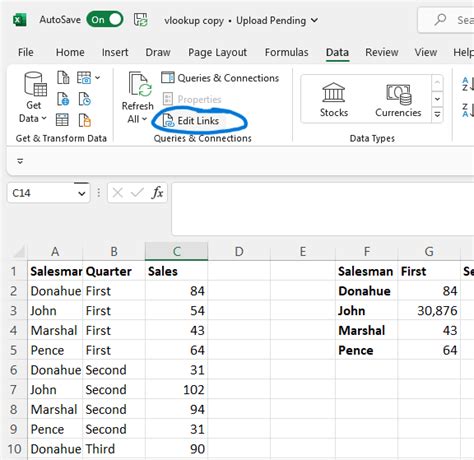This screenshot has height=460, width=474.
Task: Click the Refresh All icon
Action: pos(140,84)
